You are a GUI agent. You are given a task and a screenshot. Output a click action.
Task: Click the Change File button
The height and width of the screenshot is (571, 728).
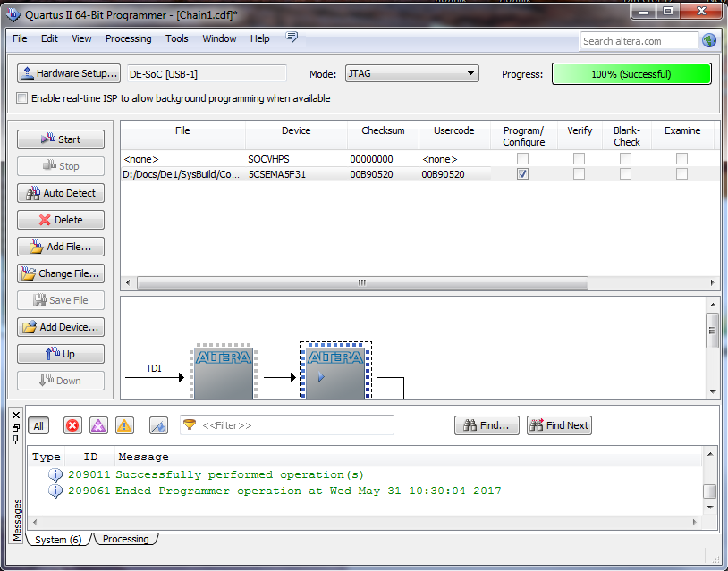pyautogui.click(x=61, y=273)
